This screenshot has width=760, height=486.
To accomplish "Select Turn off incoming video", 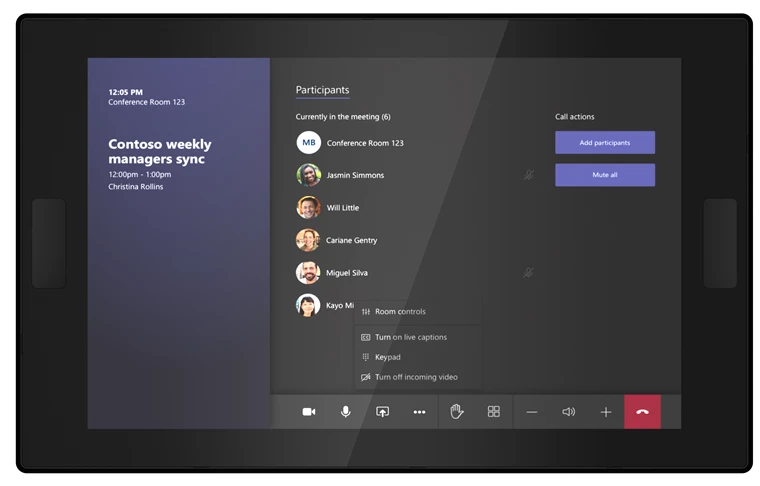I will [x=415, y=377].
